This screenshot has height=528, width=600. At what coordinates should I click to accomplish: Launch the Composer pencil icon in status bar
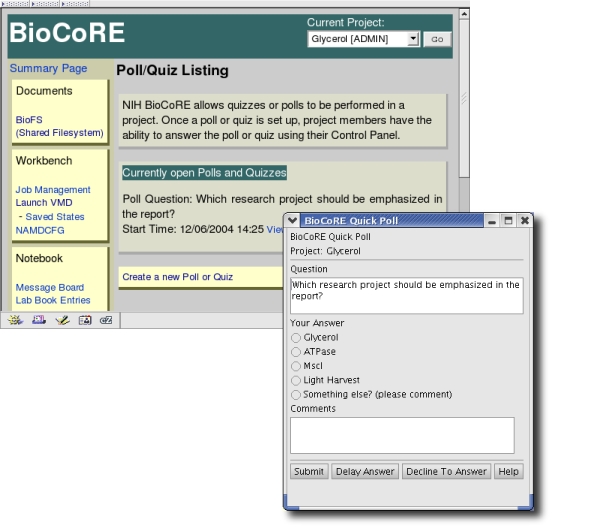[61, 320]
